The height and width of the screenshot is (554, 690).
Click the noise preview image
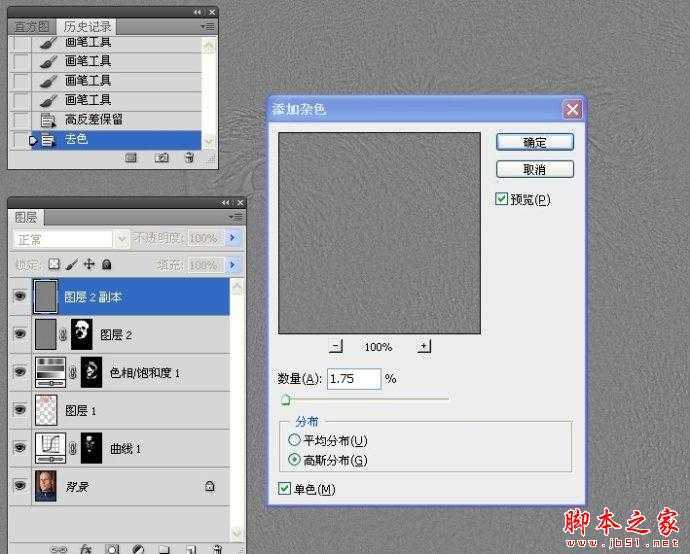pos(379,233)
